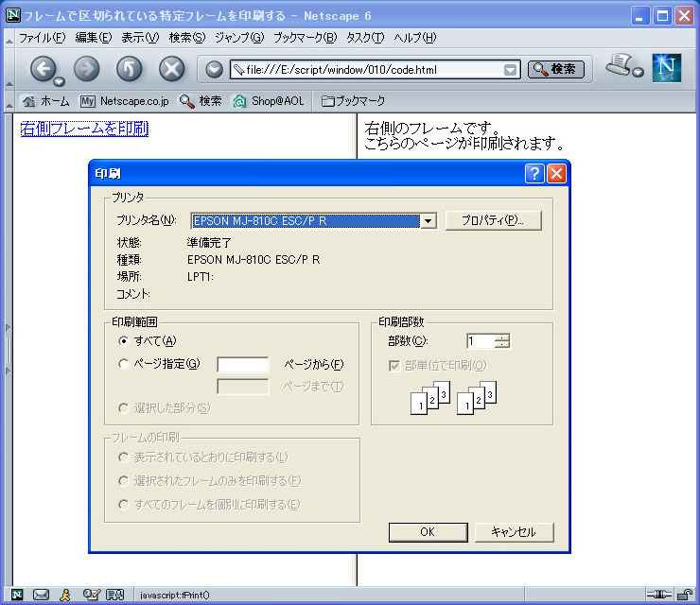Open Composer icon in status bar
The height and width of the screenshot is (605, 700).
(92, 595)
